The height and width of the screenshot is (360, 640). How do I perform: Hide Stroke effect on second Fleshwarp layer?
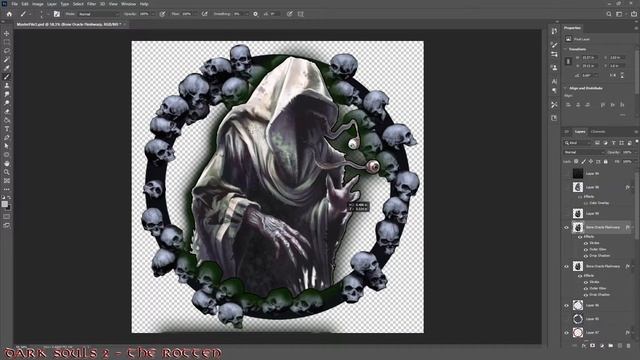(x=586, y=282)
